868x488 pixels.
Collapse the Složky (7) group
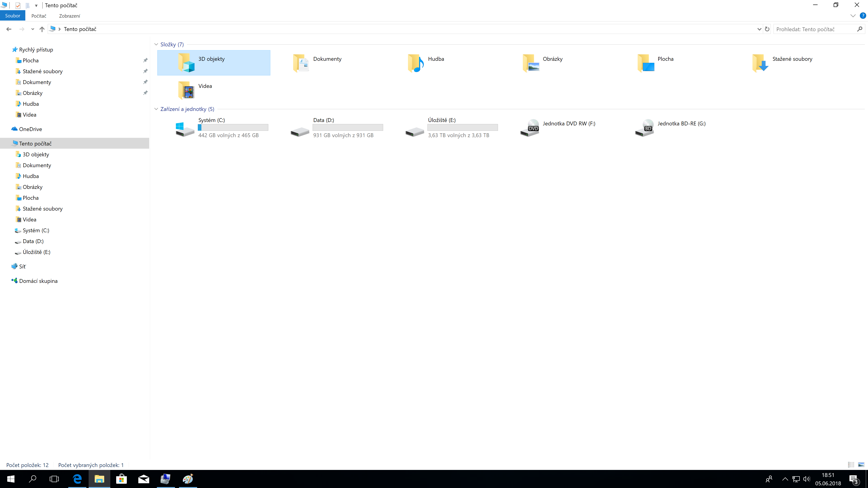tap(156, 45)
